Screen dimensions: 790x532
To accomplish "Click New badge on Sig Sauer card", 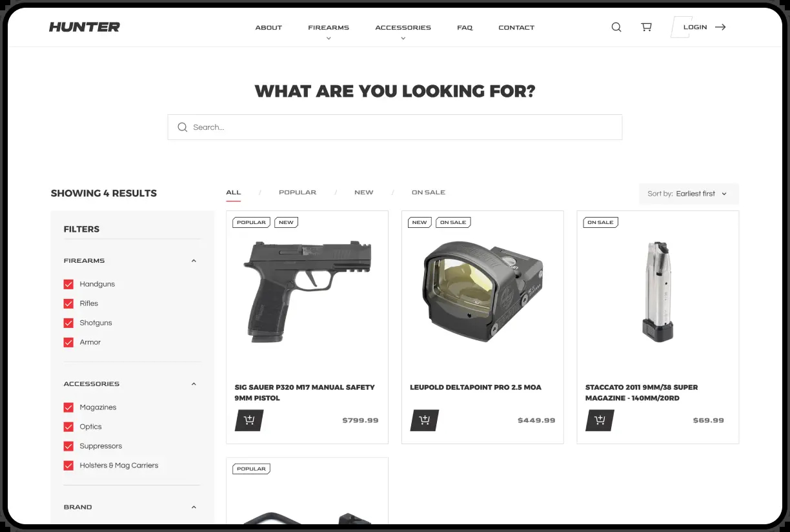I will point(287,222).
